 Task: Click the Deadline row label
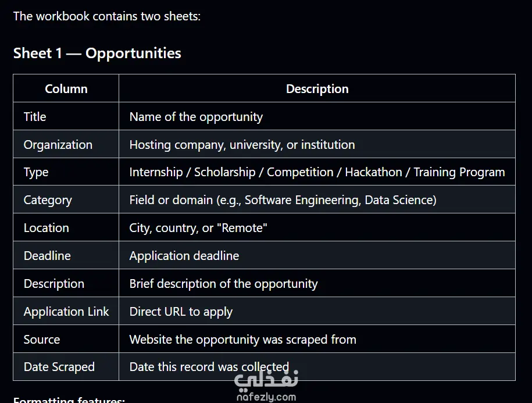coord(66,255)
